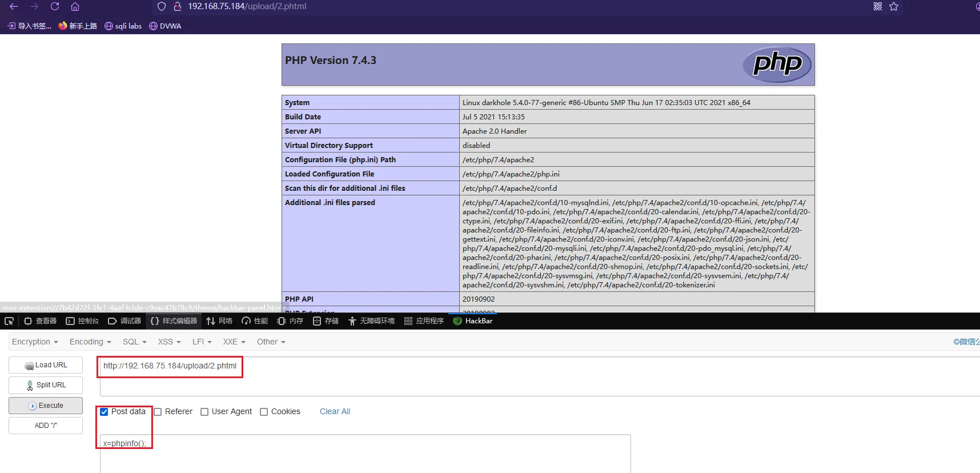Open the 应用程序 application tab
This screenshot has width=980, height=473.
[424, 321]
